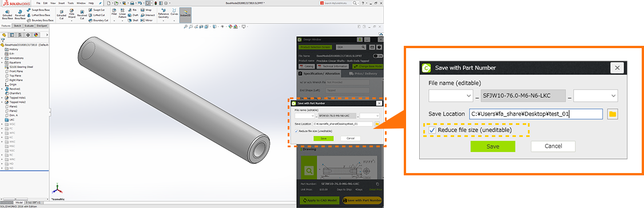Viewport: 644px width, 208px height.
Task: Switch to the Features tab
Action: point(6,26)
